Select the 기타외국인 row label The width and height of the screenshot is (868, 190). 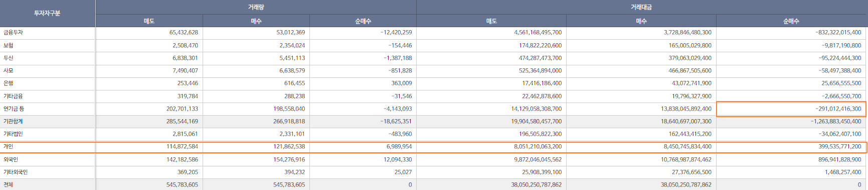tap(16, 172)
